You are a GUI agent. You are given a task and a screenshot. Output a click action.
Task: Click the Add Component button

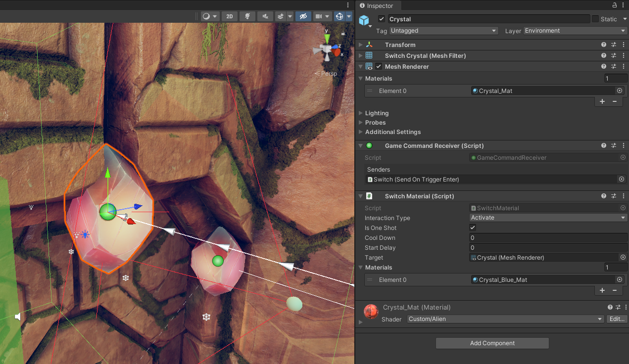492,343
